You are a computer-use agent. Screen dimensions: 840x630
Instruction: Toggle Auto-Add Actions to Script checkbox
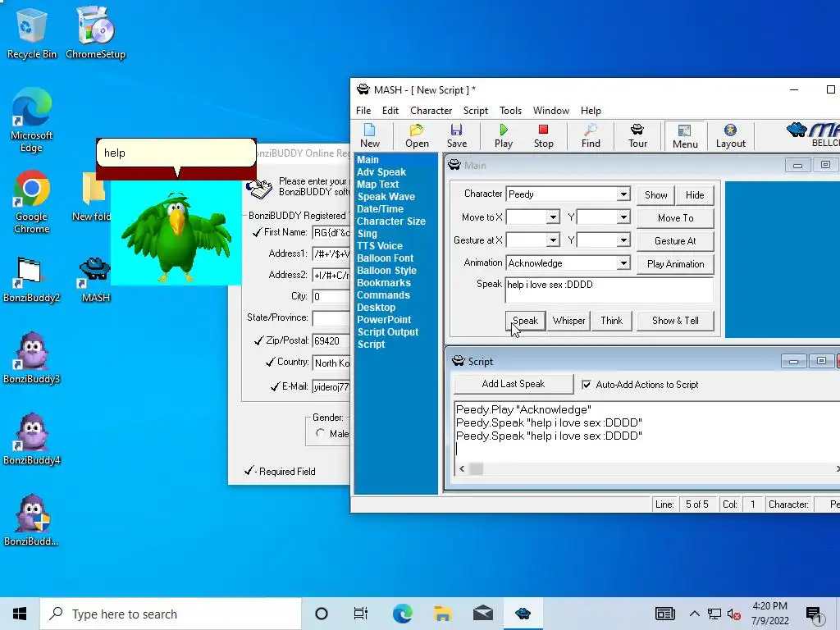click(587, 385)
